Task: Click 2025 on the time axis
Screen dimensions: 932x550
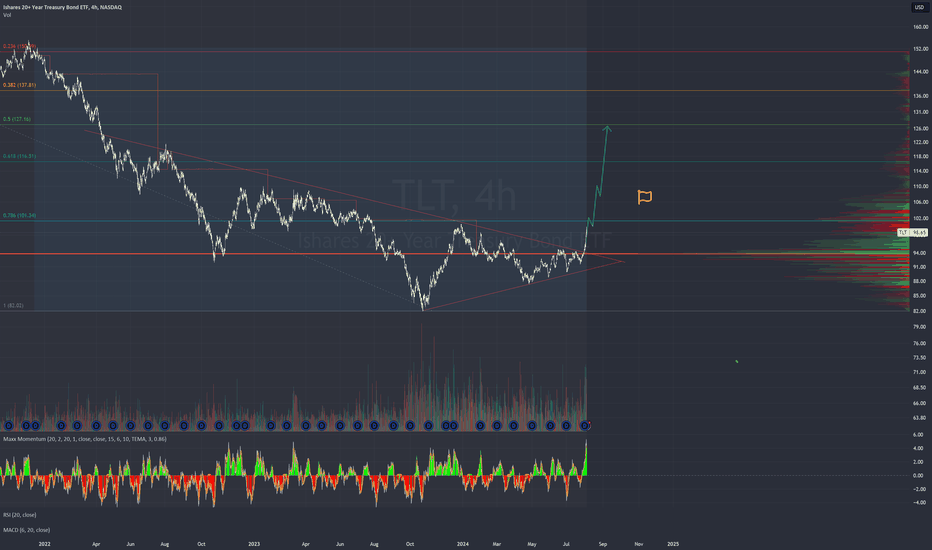Action: click(x=673, y=544)
